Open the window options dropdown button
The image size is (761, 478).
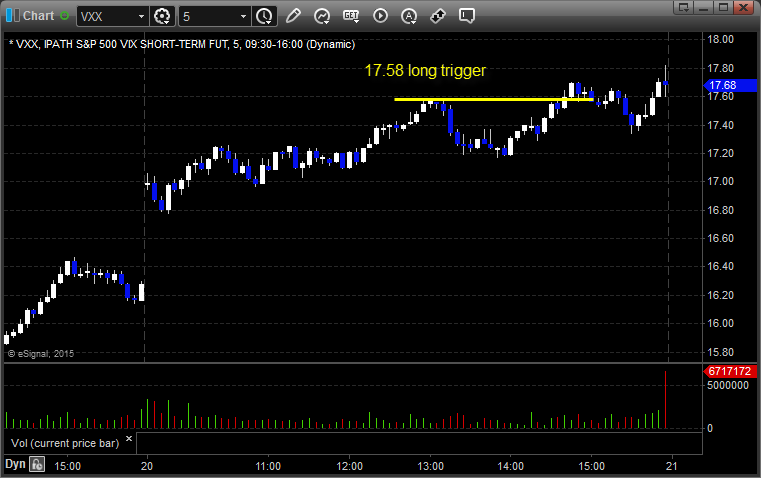coord(684,7)
